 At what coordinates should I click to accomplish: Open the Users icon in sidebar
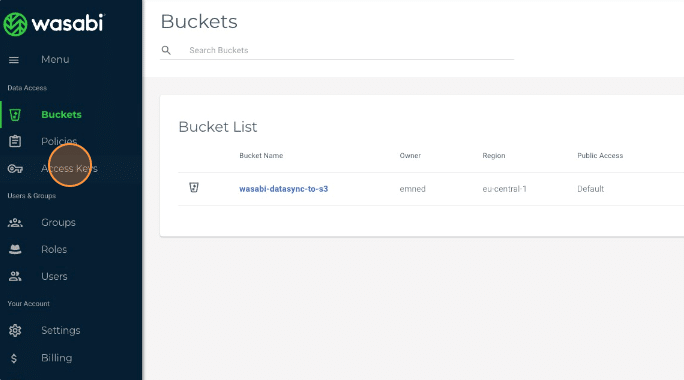15,277
